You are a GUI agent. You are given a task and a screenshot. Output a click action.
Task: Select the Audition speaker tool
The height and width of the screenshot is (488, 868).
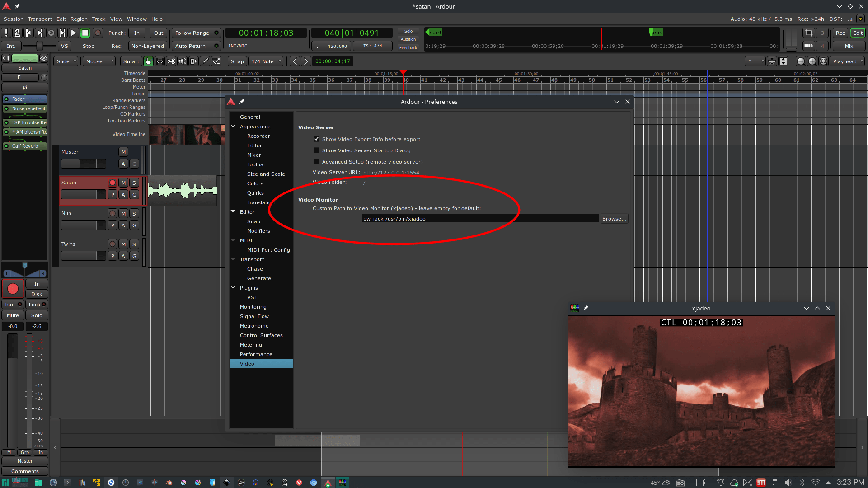[x=183, y=61]
